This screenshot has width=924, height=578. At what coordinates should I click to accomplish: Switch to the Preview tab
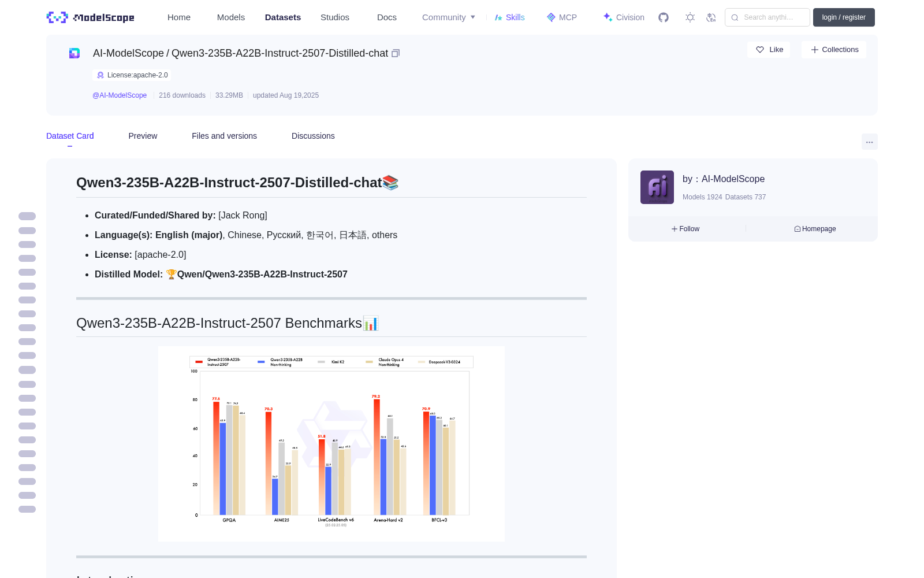pos(143,136)
